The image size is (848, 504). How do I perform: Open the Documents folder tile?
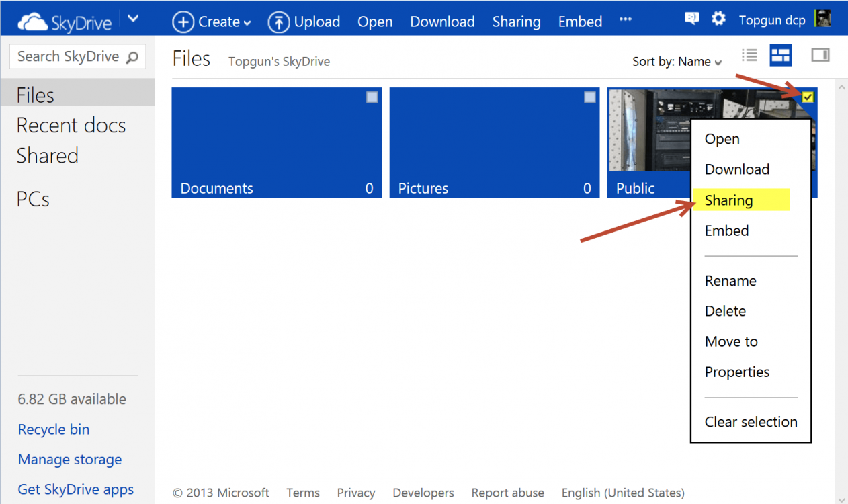coord(277,142)
